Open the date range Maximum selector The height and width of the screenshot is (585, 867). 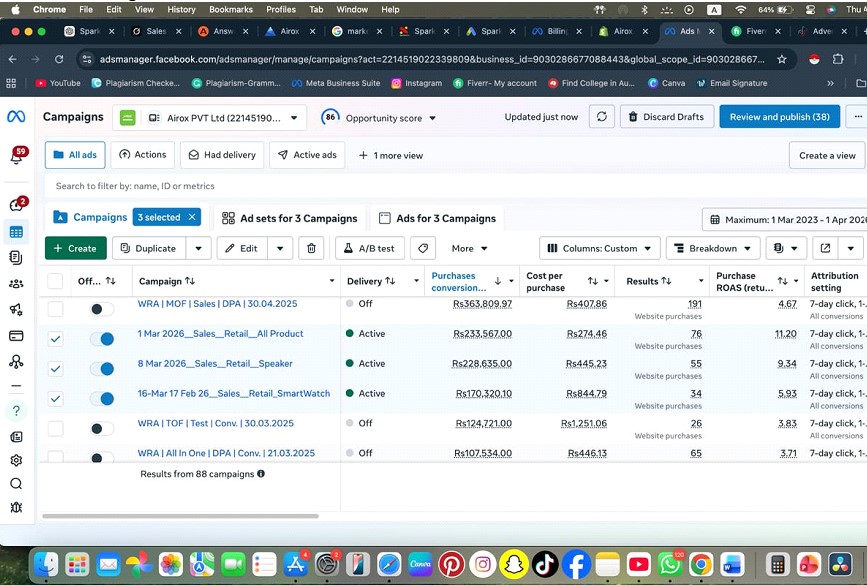point(785,220)
